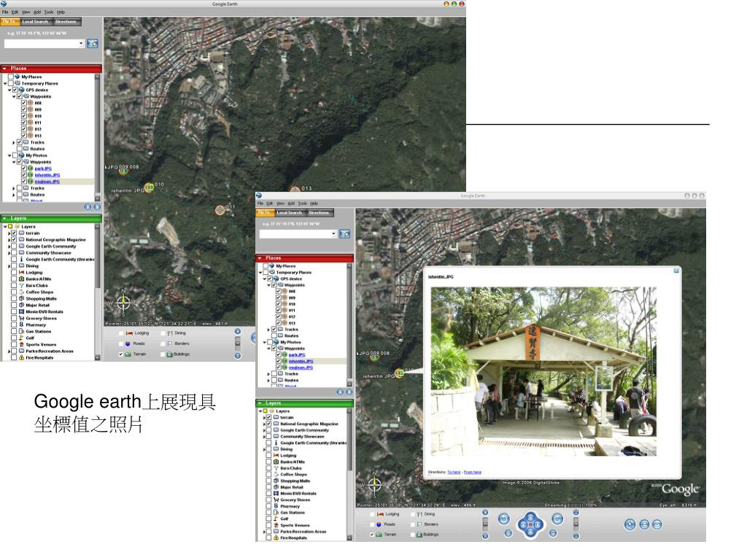This screenshot has width=747, height=560.
Task: Click the ishentin.JPG placemark icon on front map
Action: tap(399, 373)
